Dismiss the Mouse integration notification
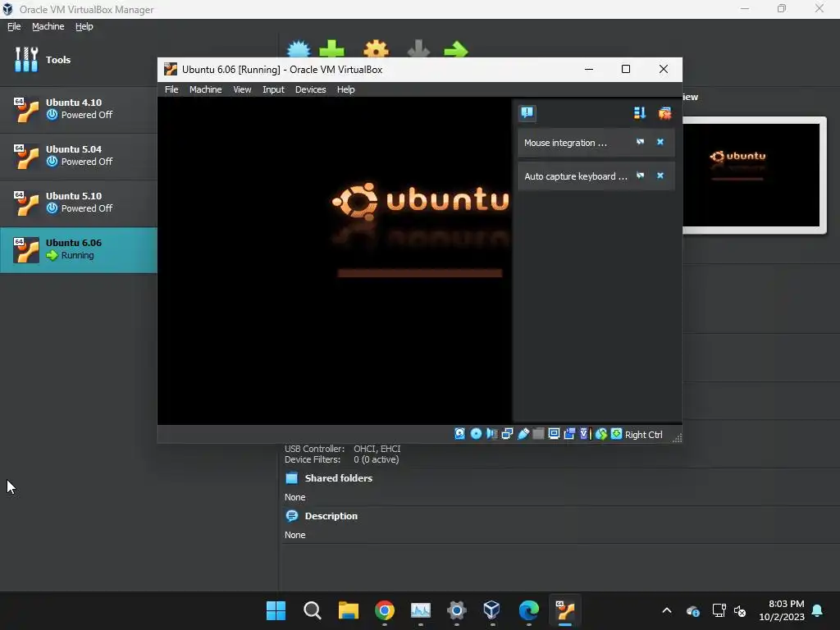The width and height of the screenshot is (840, 630). (x=660, y=142)
